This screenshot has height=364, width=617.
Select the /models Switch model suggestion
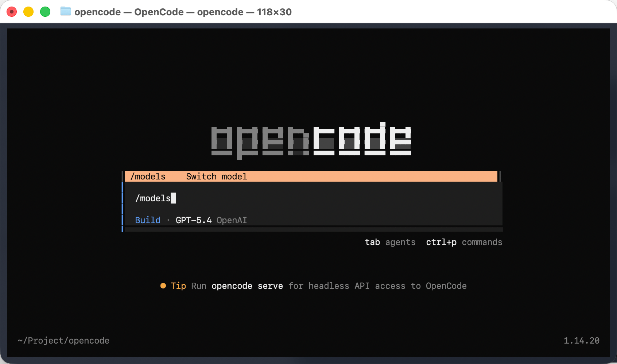[311, 177]
